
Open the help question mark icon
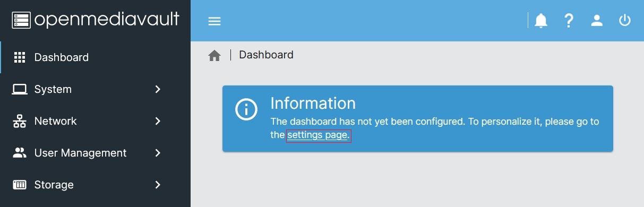(569, 21)
